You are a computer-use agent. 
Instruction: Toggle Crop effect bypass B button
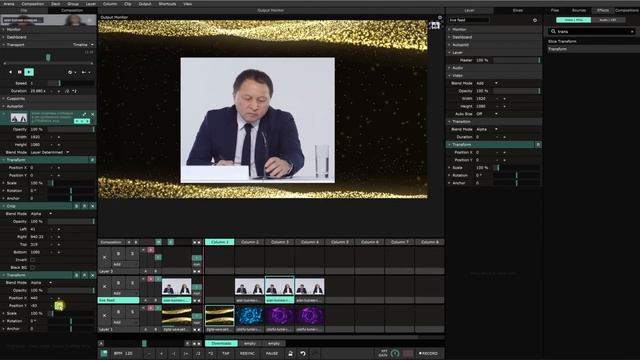[76, 206]
